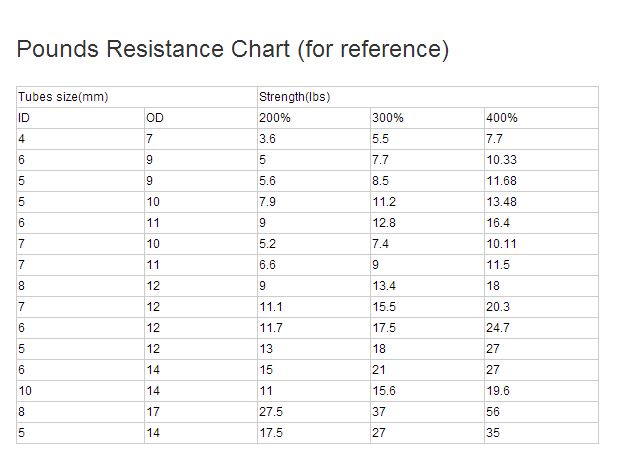Image resolution: width=630 pixels, height=470 pixels.
Task: Select the Strength(lbs) header cell
Action: [428, 97]
